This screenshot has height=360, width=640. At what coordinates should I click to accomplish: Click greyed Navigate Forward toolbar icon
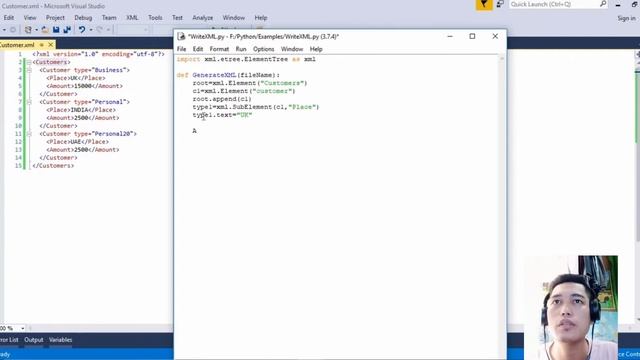point(13,30)
